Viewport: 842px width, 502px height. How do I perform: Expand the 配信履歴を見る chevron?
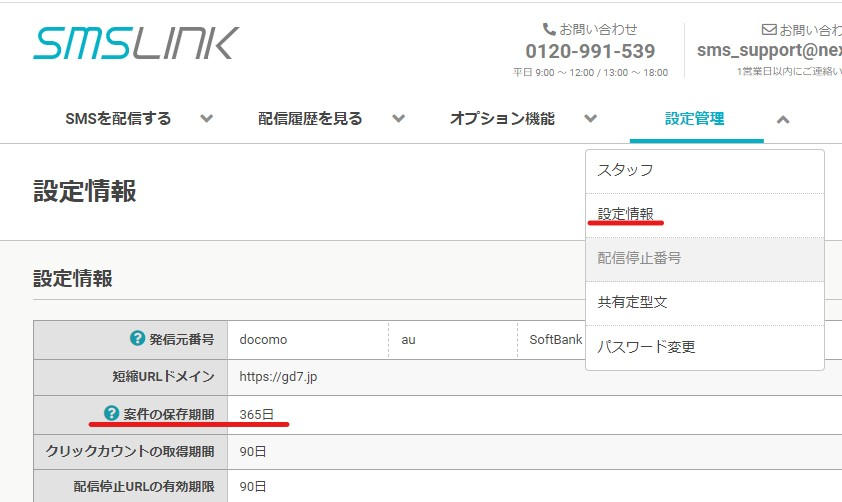[398, 119]
